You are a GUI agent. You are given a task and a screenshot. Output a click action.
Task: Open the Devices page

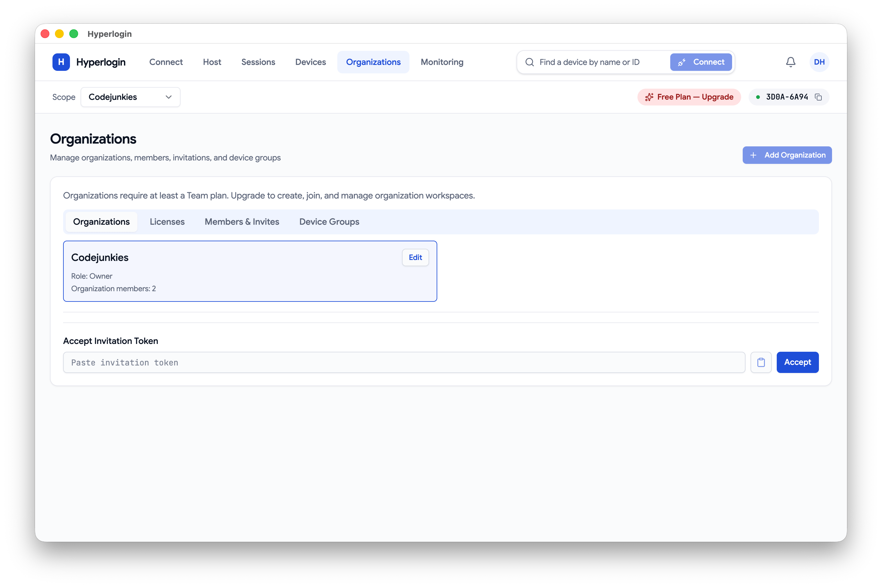310,62
